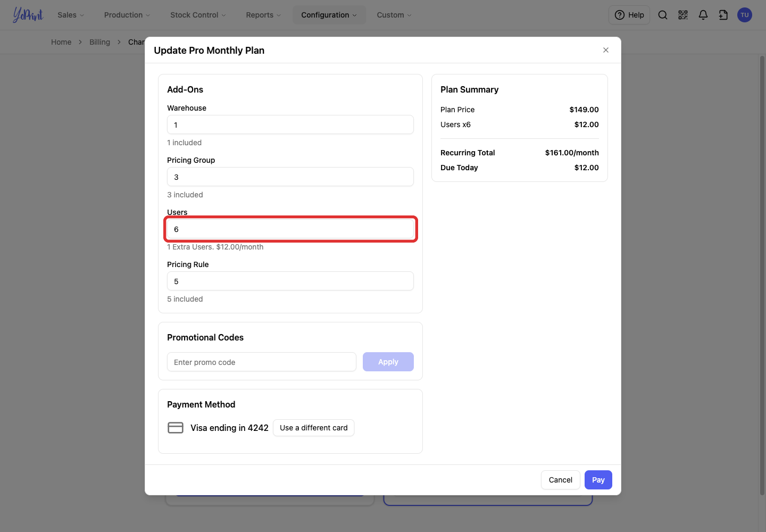Image resolution: width=766 pixels, height=532 pixels.
Task: Click the YoPrint logo
Action: pos(28,15)
